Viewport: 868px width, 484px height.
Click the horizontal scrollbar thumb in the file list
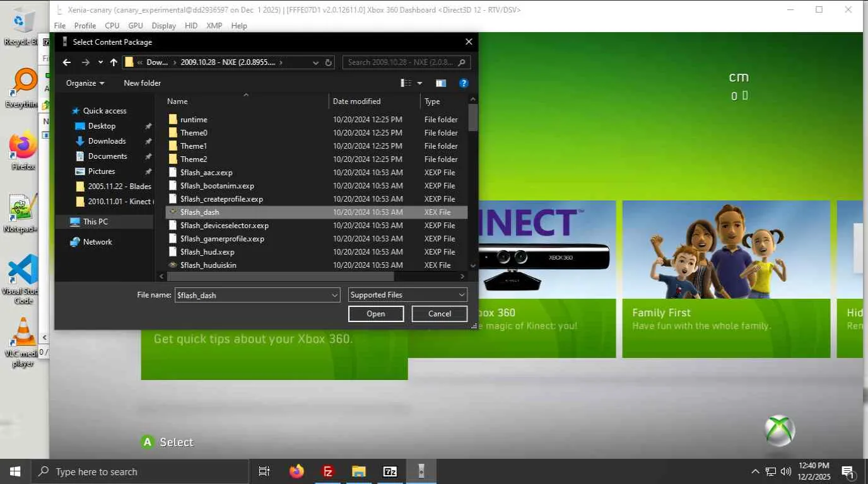[280, 276]
